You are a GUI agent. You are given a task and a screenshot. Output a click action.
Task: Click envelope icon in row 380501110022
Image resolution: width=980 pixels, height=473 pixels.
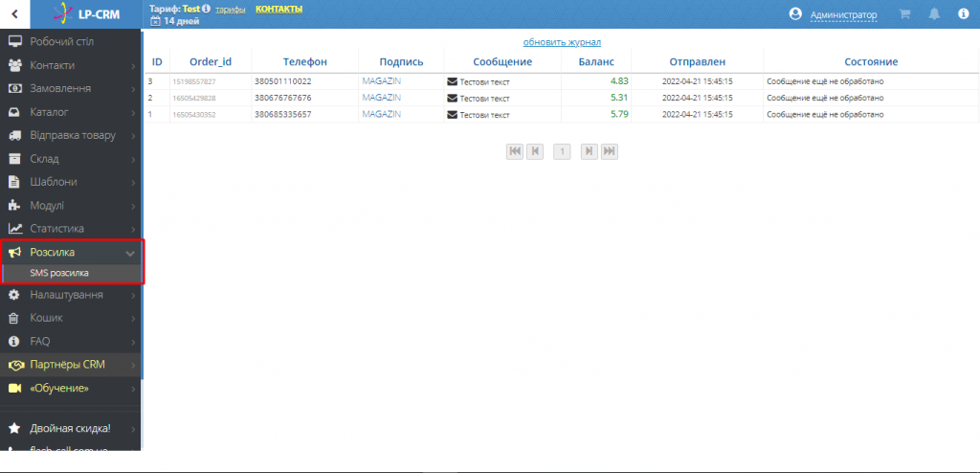pyautogui.click(x=453, y=81)
